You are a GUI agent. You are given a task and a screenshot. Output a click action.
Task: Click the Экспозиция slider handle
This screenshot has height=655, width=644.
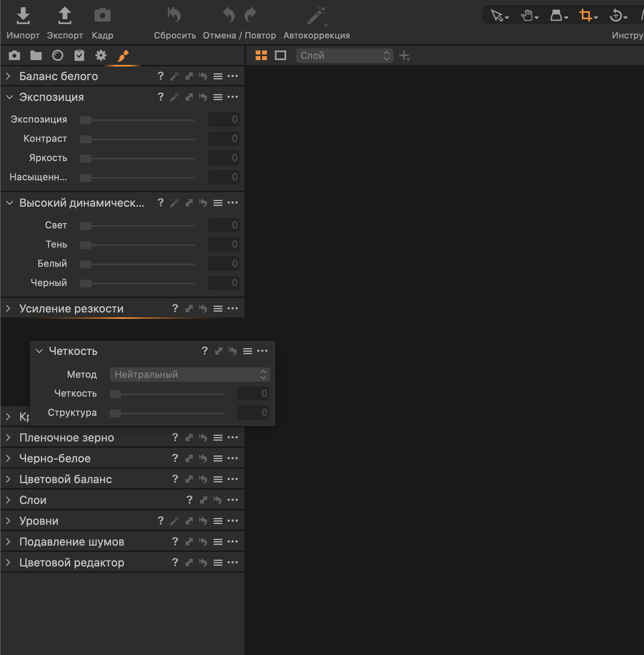coord(86,120)
